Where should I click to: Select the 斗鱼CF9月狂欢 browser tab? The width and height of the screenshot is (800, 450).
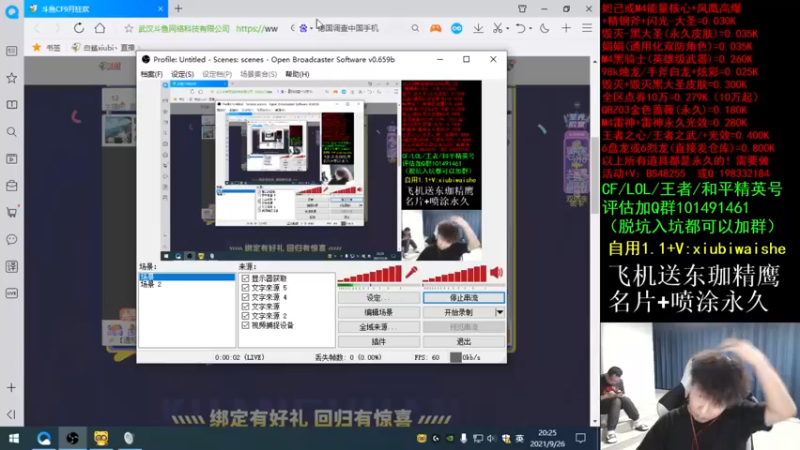click(x=95, y=9)
